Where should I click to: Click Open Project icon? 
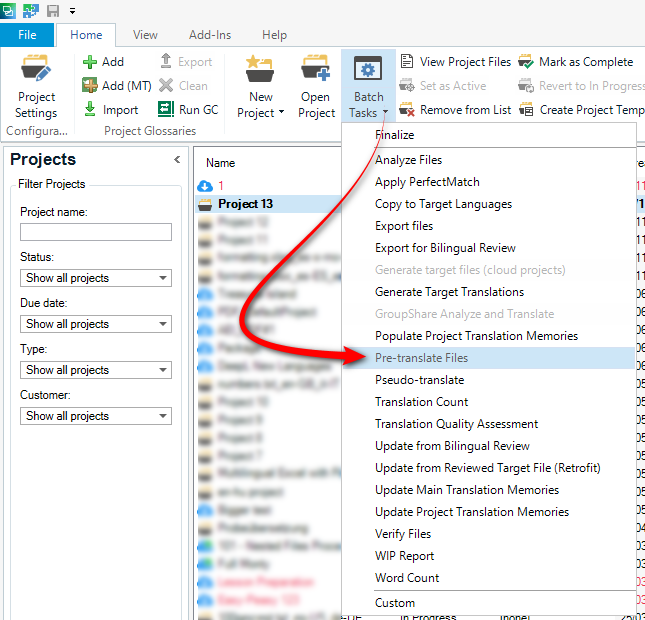[x=316, y=68]
